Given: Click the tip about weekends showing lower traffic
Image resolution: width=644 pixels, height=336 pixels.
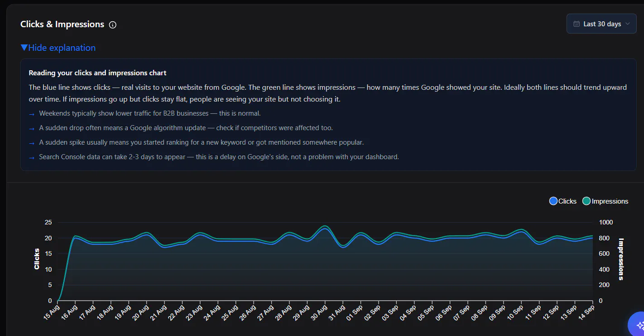Looking at the screenshot, I should pyautogui.click(x=150, y=113).
